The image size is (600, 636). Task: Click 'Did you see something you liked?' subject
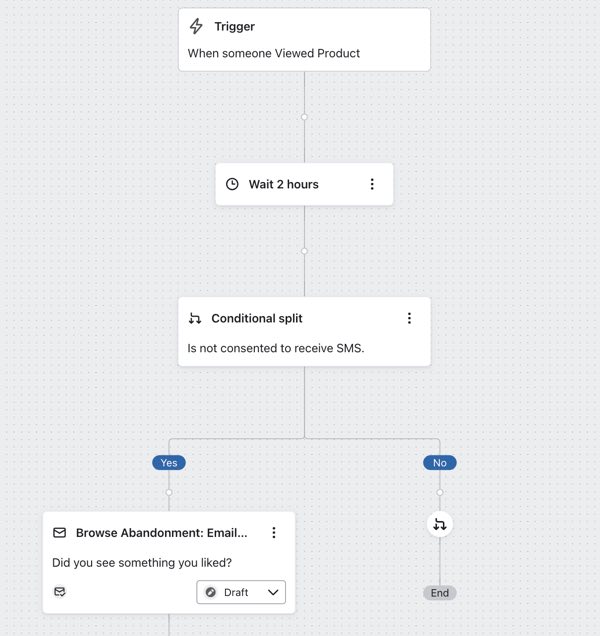(x=141, y=563)
